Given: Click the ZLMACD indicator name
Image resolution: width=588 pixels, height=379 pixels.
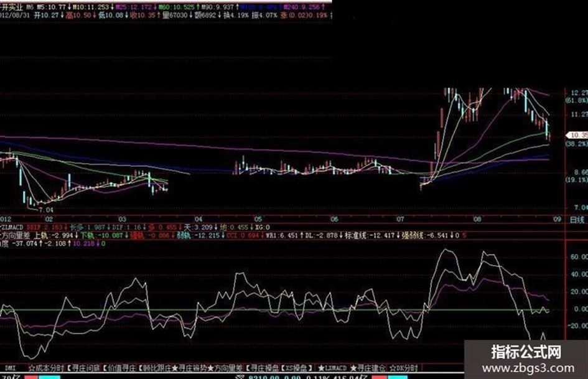Looking at the screenshot, I should [12, 227].
